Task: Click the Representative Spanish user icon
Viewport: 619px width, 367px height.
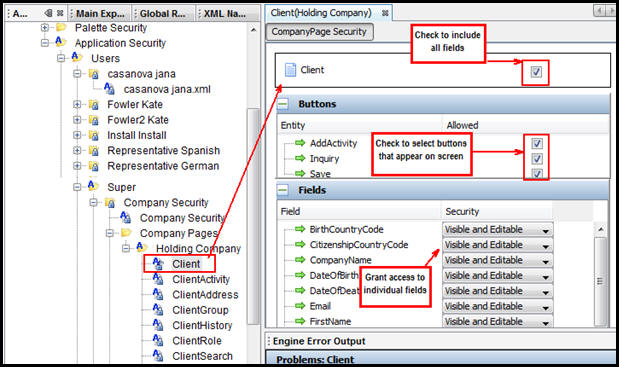Action: (94, 151)
